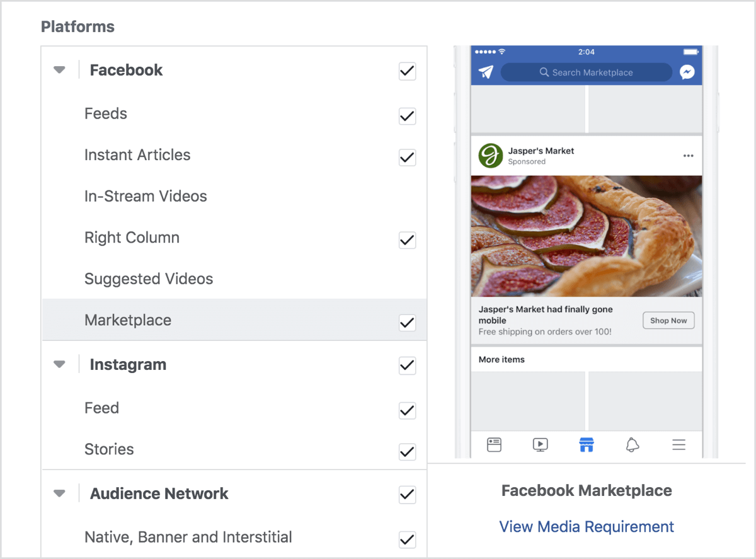
Task: Open Messenger icon in phone preview header
Action: click(x=687, y=72)
